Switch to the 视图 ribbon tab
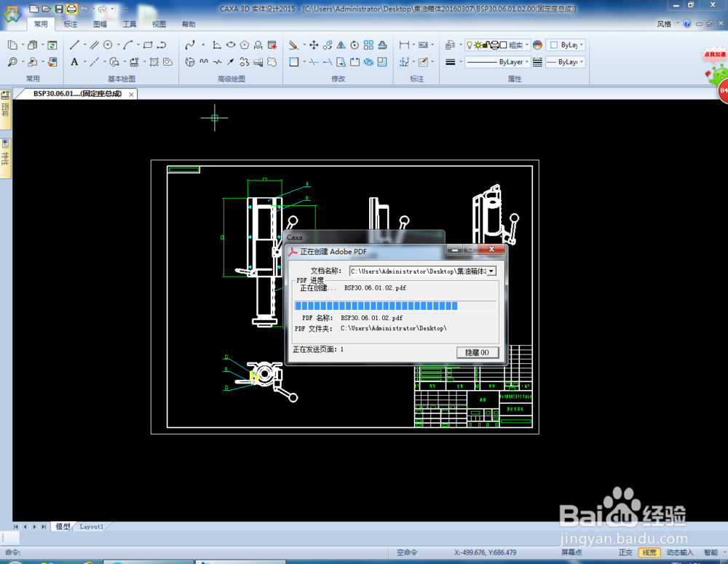 [x=159, y=24]
